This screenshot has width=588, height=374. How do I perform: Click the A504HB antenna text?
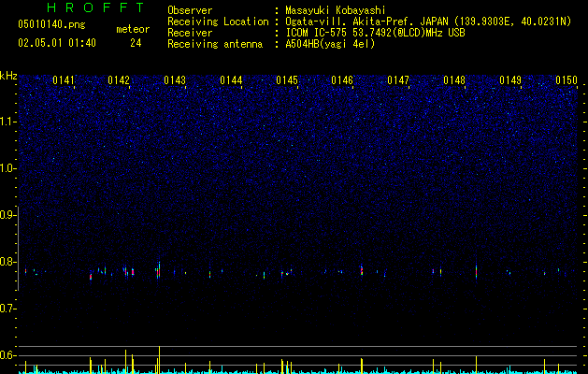click(330, 44)
